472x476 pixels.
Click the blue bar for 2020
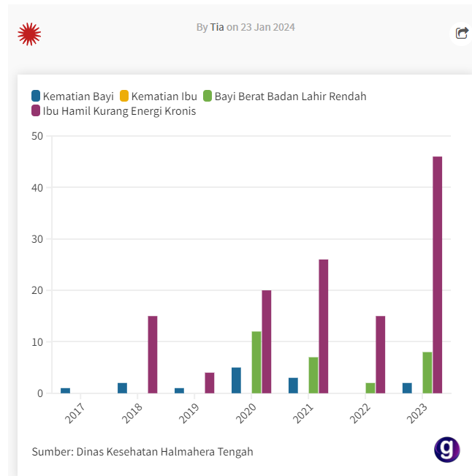[x=236, y=380]
